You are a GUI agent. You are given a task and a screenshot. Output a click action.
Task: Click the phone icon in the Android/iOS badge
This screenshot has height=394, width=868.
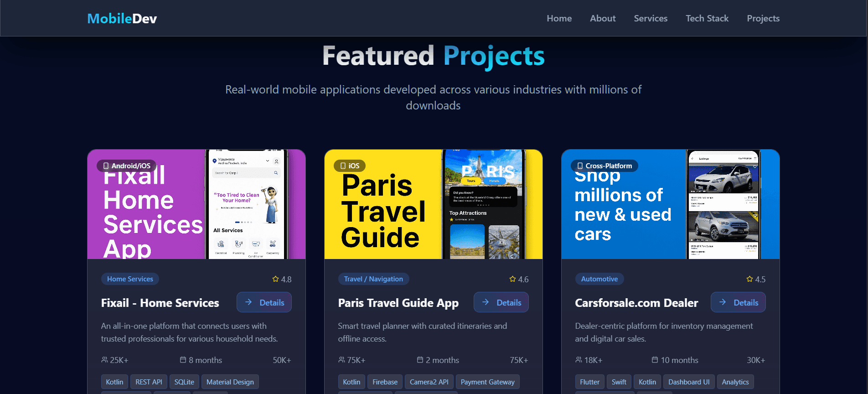[x=106, y=166]
